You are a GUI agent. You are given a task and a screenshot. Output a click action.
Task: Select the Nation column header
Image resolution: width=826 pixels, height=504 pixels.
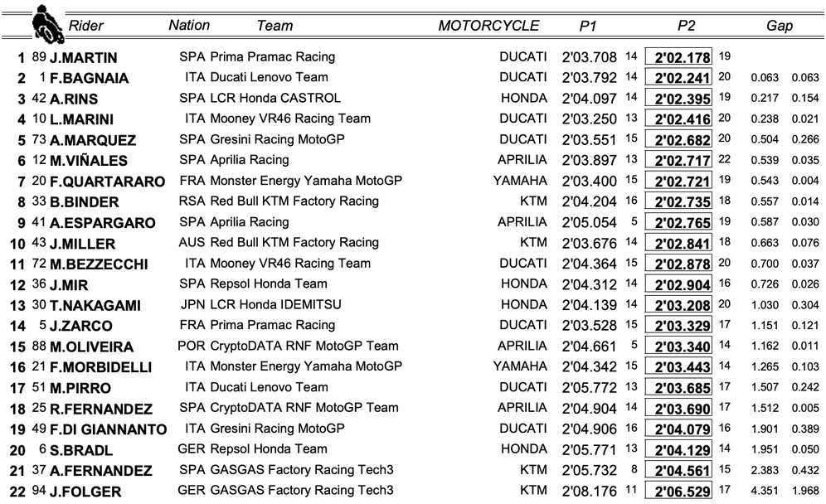click(x=189, y=25)
